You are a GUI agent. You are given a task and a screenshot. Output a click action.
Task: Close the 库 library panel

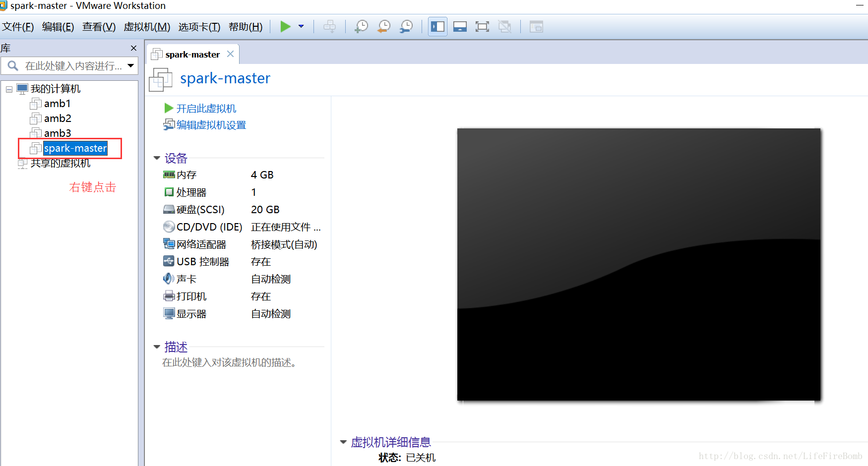(x=133, y=48)
